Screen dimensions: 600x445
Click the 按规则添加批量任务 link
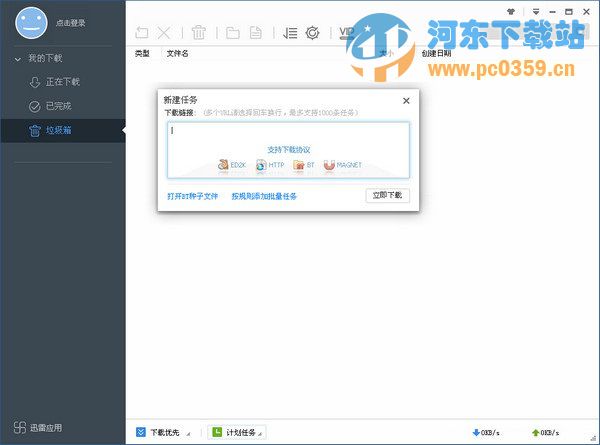coord(264,196)
